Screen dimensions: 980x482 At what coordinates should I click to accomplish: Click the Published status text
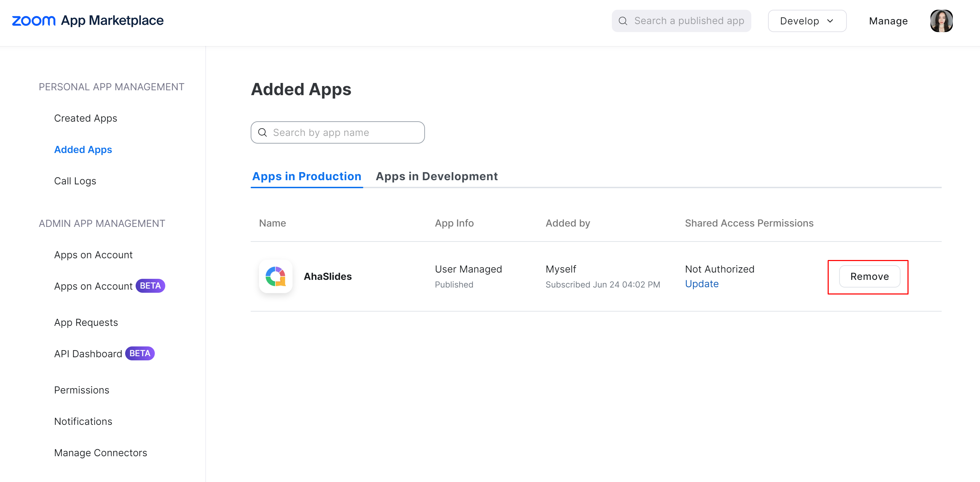(x=454, y=284)
